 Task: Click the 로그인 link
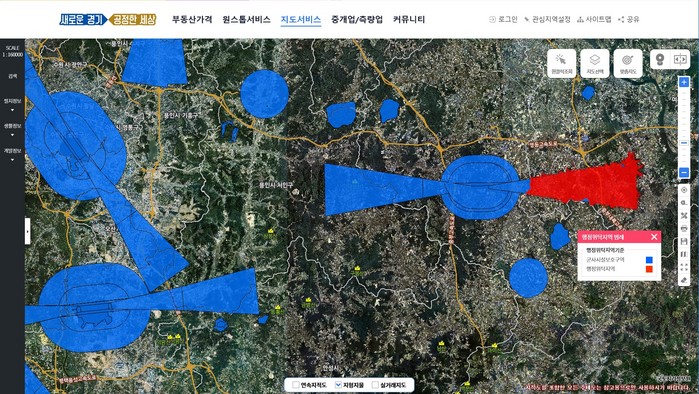pos(503,19)
